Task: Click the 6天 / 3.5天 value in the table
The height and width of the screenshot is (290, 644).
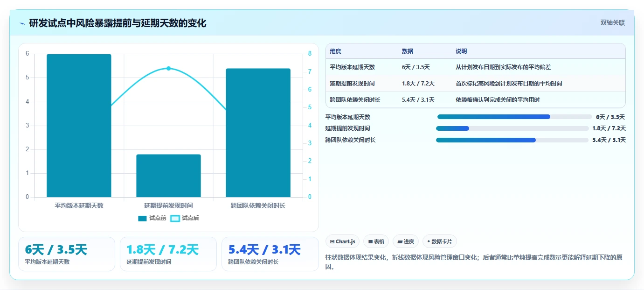Action: pyautogui.click(x=415, y=67)
